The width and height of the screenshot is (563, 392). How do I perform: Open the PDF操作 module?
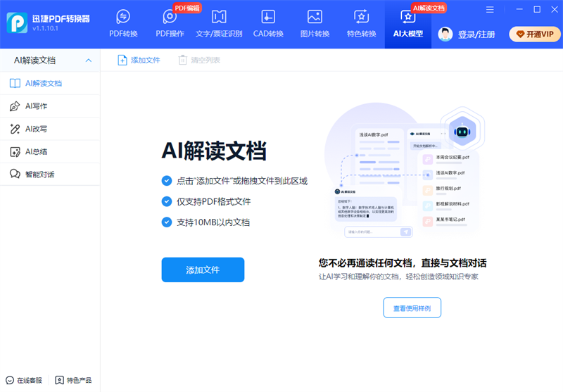click(x=170, y=24)
